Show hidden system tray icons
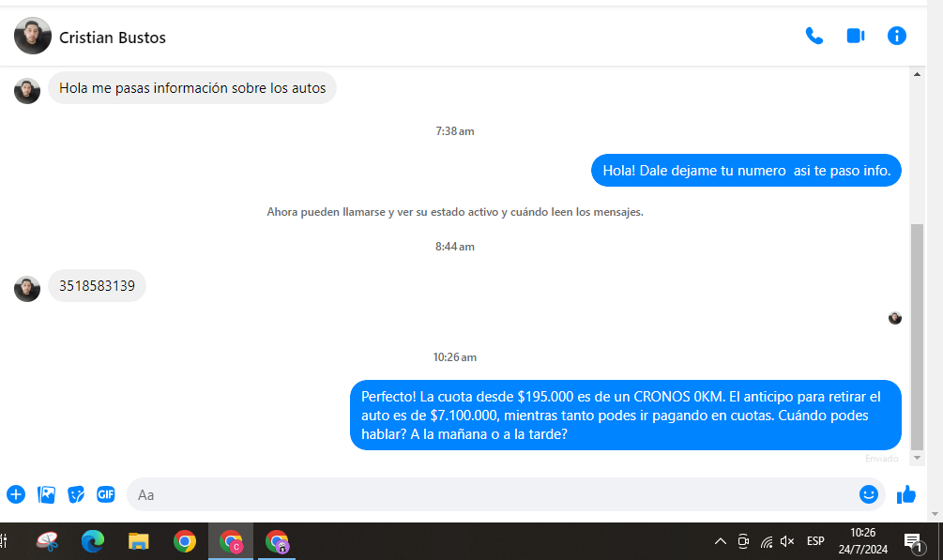Screen dimensions: 943x560 (720, 541)
